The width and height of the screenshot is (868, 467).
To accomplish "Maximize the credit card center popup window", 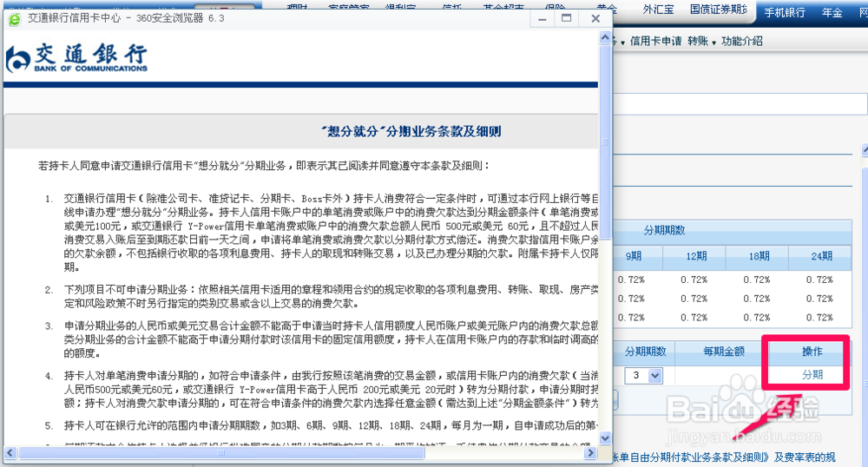I will tap(566, 18).
